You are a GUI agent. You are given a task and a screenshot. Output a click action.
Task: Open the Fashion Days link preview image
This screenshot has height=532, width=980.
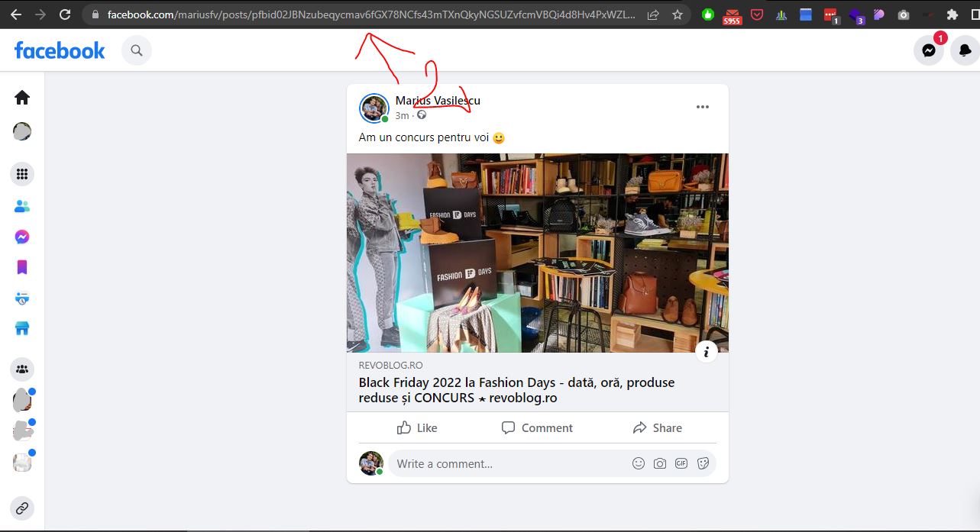coord(538,253)
